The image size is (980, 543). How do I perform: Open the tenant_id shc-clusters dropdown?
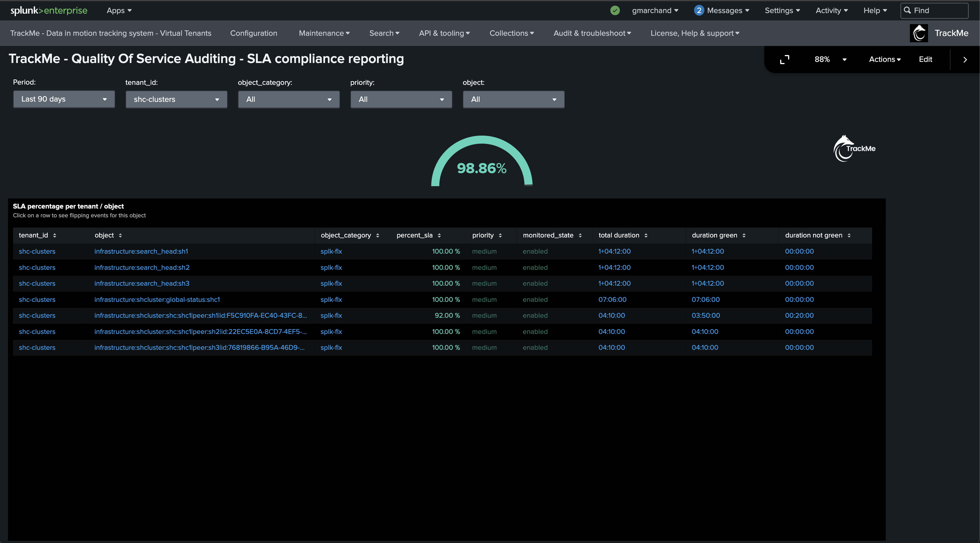click(x=177, y=100)
